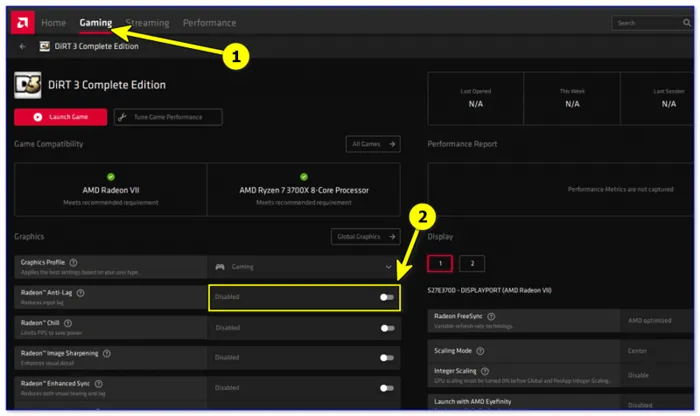The width and height of the screenshot is (700, 416).
Task: Open help for Scaling Mode
Action: point(480,351)
